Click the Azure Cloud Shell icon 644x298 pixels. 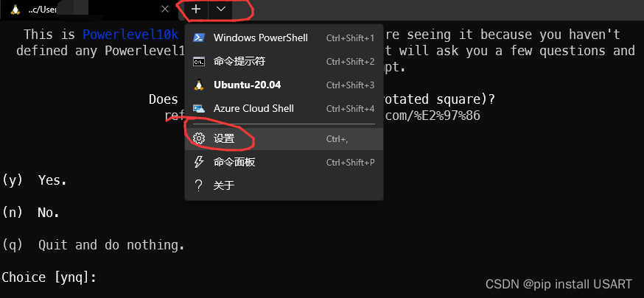[198, 108]
